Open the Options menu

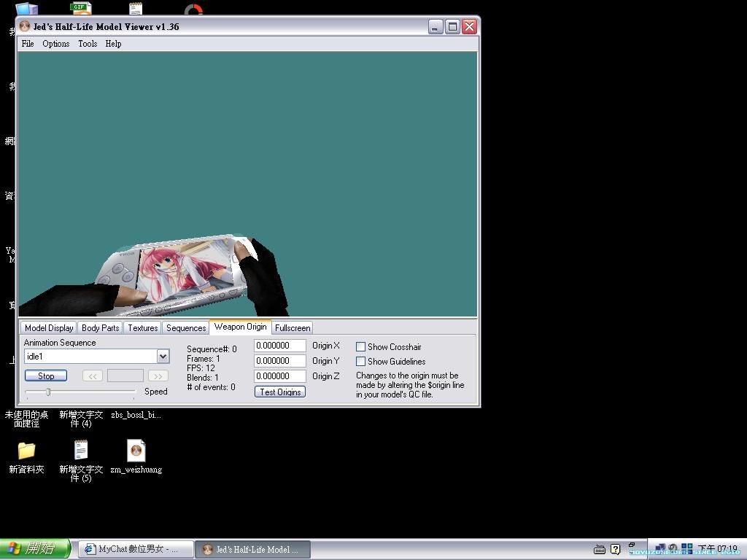click(x=55, y=44)
